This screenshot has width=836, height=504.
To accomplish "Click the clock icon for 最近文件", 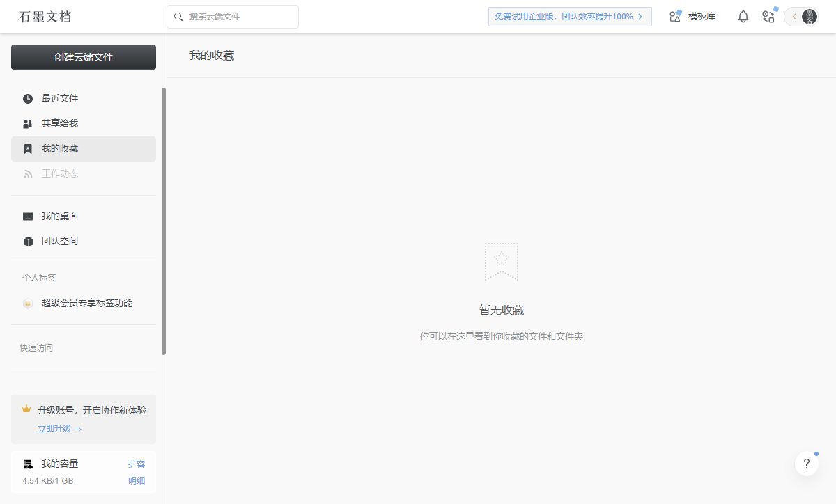I will click(x=28, y=99).
